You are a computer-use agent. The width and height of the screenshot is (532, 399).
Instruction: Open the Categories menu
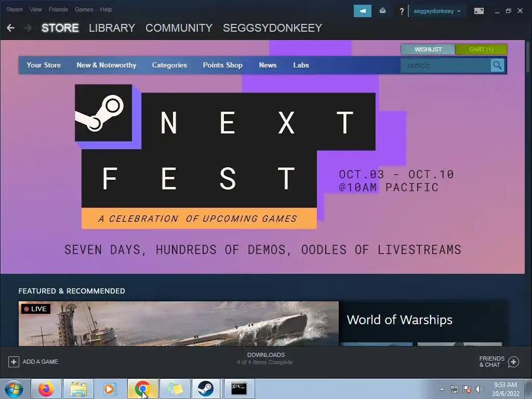tap(169, 65)
